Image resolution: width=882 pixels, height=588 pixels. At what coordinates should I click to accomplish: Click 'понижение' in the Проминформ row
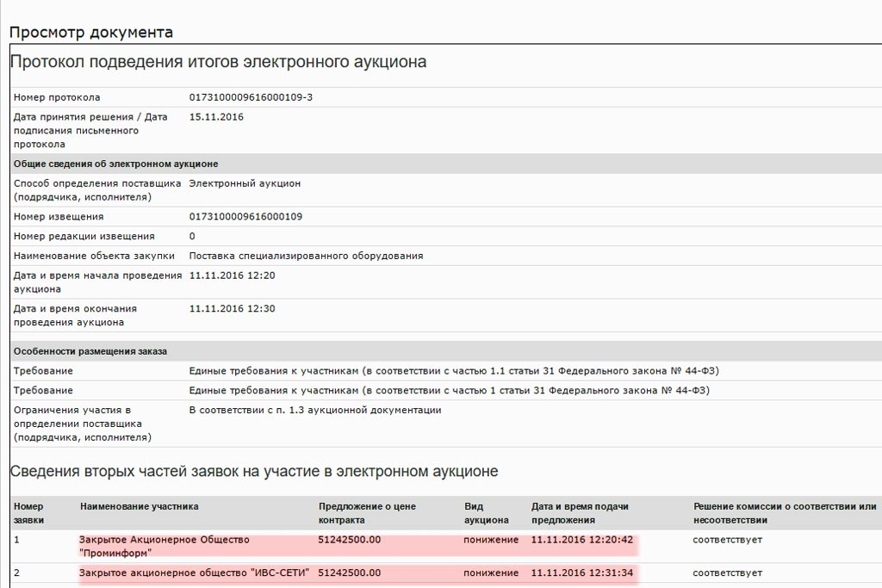[x=491, y=540]
